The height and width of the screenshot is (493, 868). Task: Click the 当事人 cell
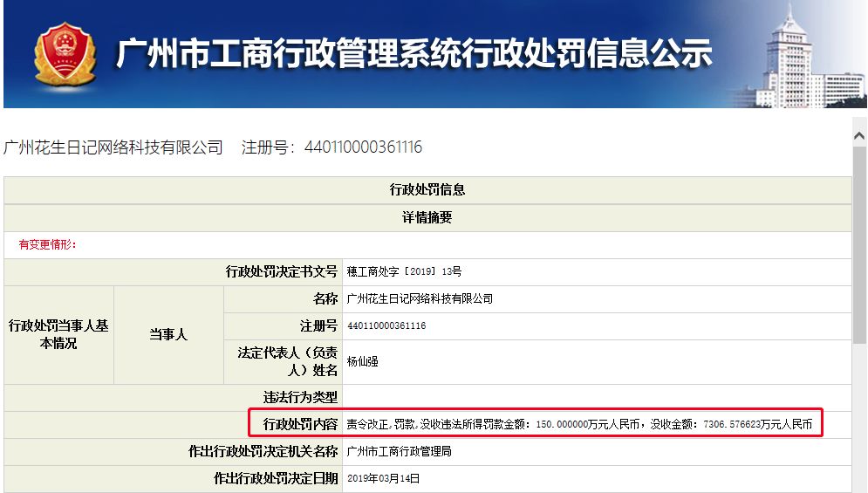[168, 334]
